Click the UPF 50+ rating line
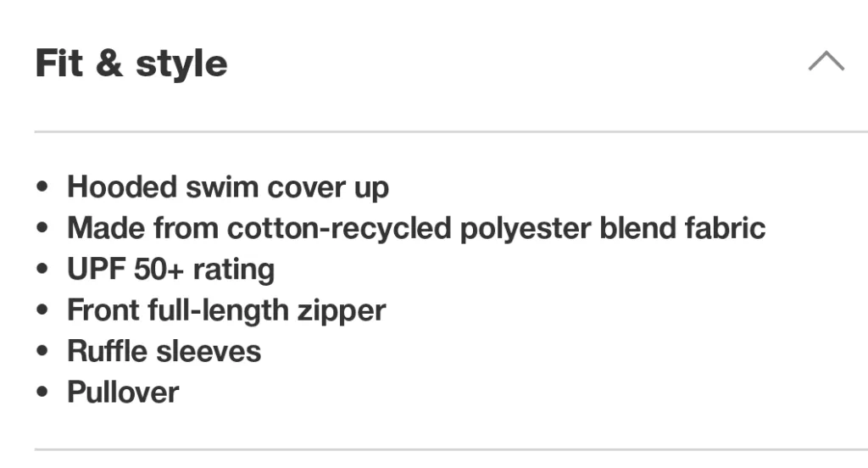 coord(170,270)
